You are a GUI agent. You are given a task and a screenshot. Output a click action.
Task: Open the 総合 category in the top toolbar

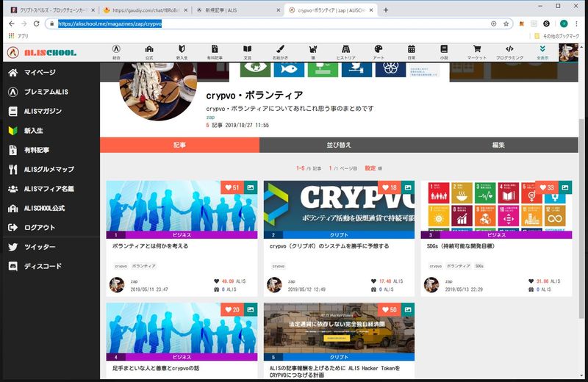click(116, 52)
